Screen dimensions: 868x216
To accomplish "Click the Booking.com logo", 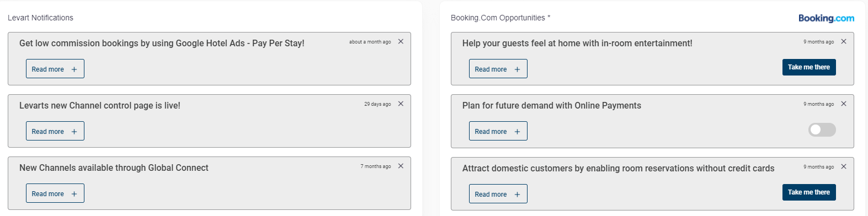I will [x=826, y=18].
